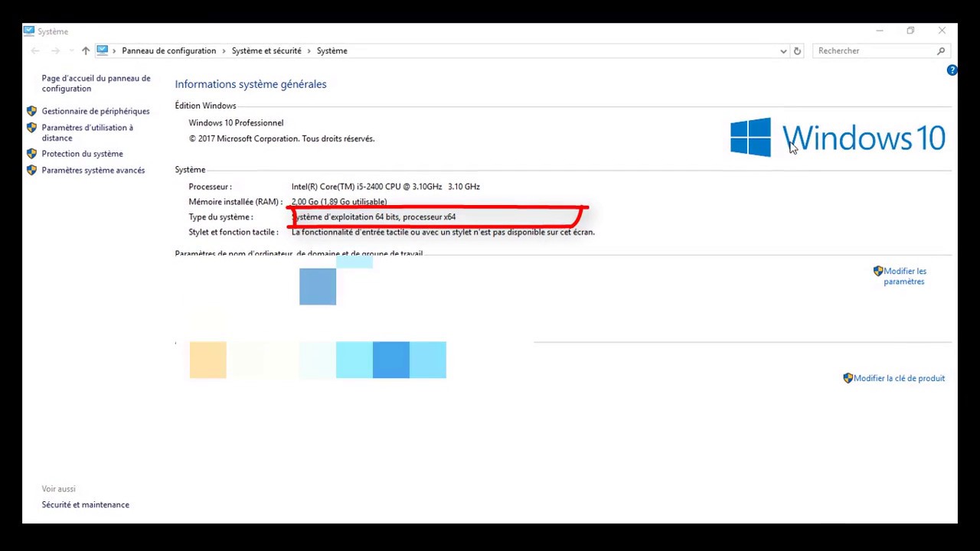Click the Processeur label
Screen dimensions: 980x551
[210, 187]
